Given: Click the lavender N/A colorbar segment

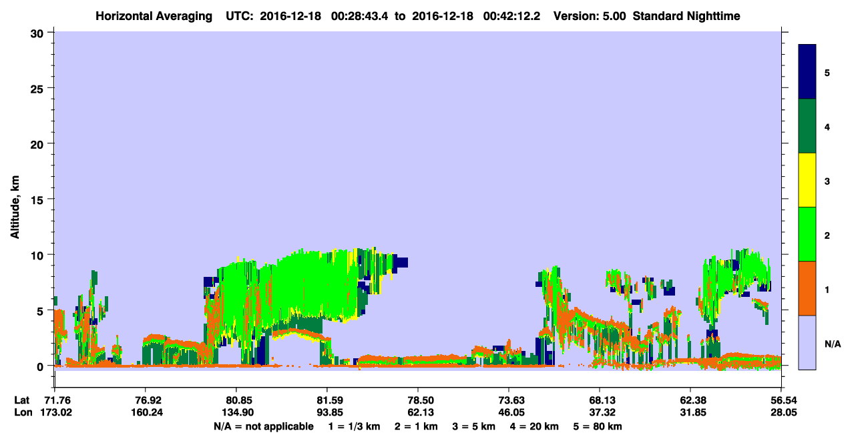Looking at the screenshot, I should (x=807, y=342).
